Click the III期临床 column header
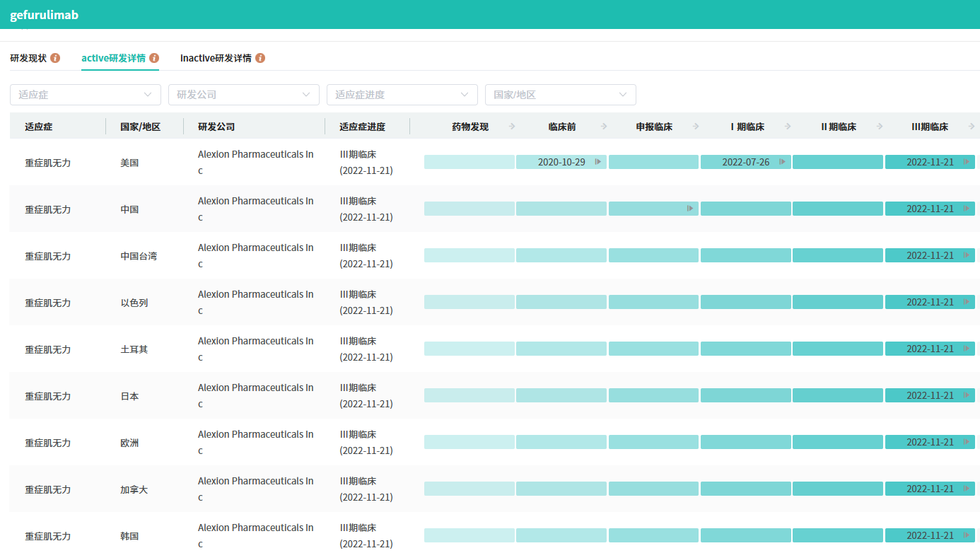Image resolution: width=980 pixels, height=553 pixels. pos(929,127)
